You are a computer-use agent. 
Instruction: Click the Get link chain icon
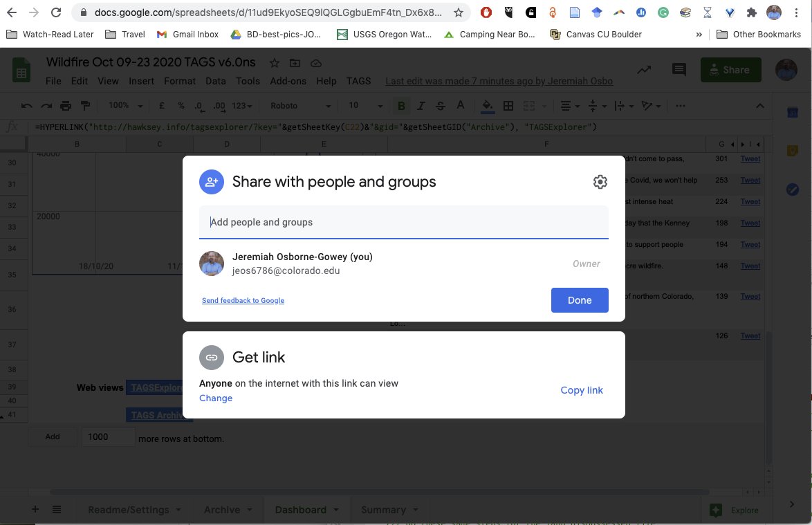pyautogui.click(x=211, y=357)
